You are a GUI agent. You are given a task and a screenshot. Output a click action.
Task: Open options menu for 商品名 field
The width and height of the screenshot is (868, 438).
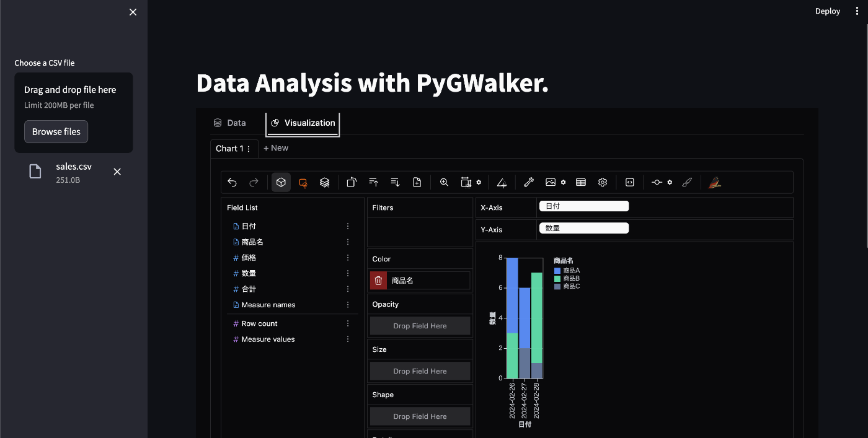point(348,242)
